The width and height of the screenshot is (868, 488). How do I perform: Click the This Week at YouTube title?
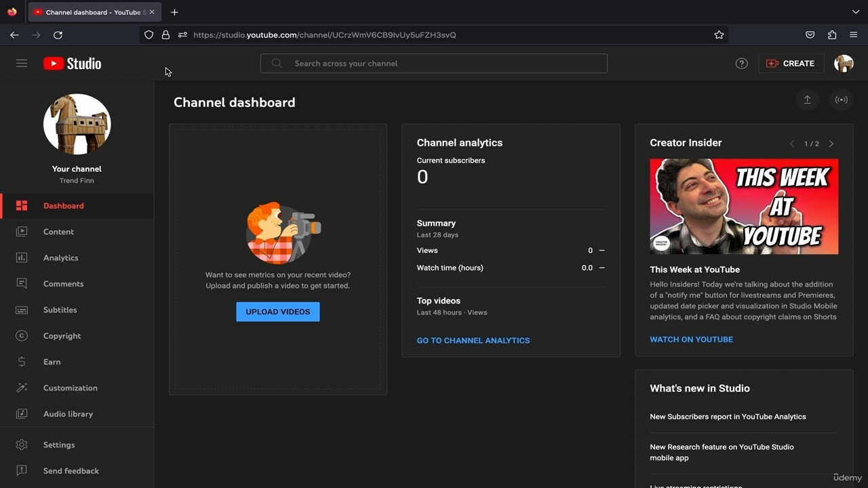[x=694, y=269]
